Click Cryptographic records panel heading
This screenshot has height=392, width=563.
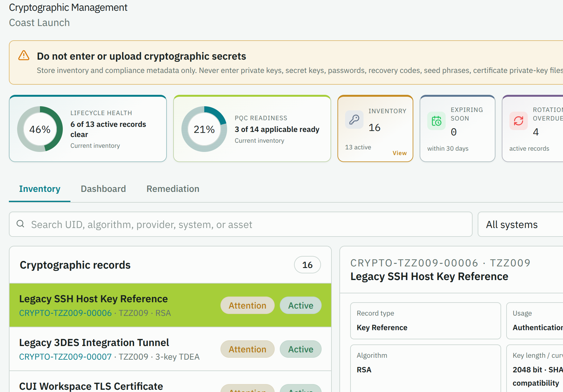point(75,265)
